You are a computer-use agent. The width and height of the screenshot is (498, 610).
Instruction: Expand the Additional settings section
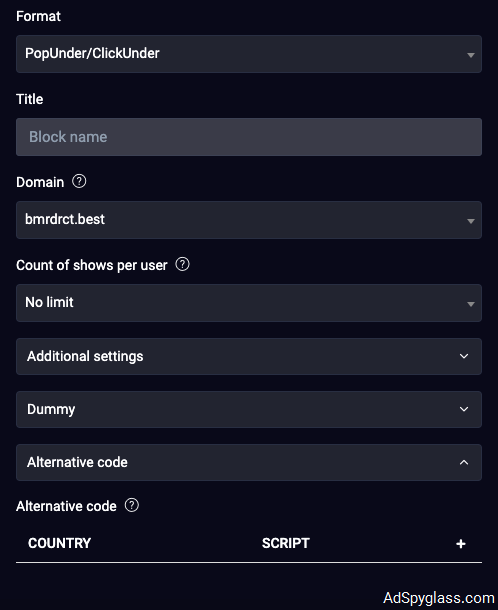[249, 356]
